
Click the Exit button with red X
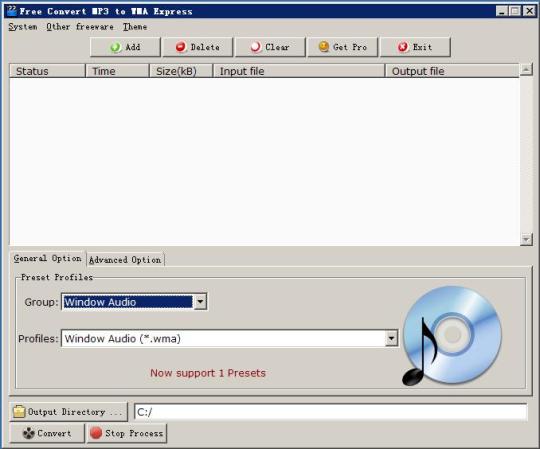[x=415, y=47]
